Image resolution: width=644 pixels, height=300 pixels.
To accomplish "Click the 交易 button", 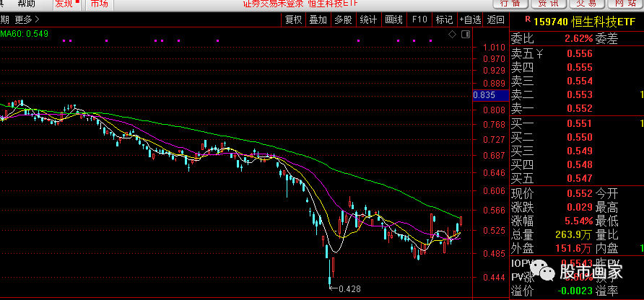I will point(586,4).
